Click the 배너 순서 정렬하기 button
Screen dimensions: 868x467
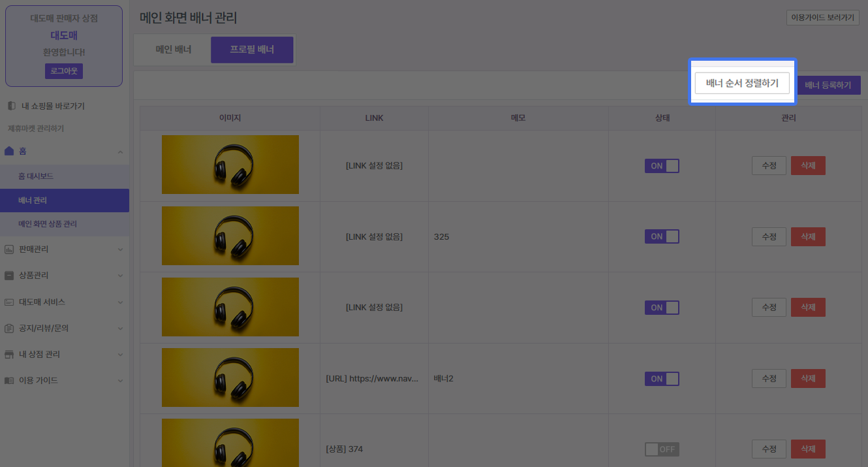[x=742, y=84]
